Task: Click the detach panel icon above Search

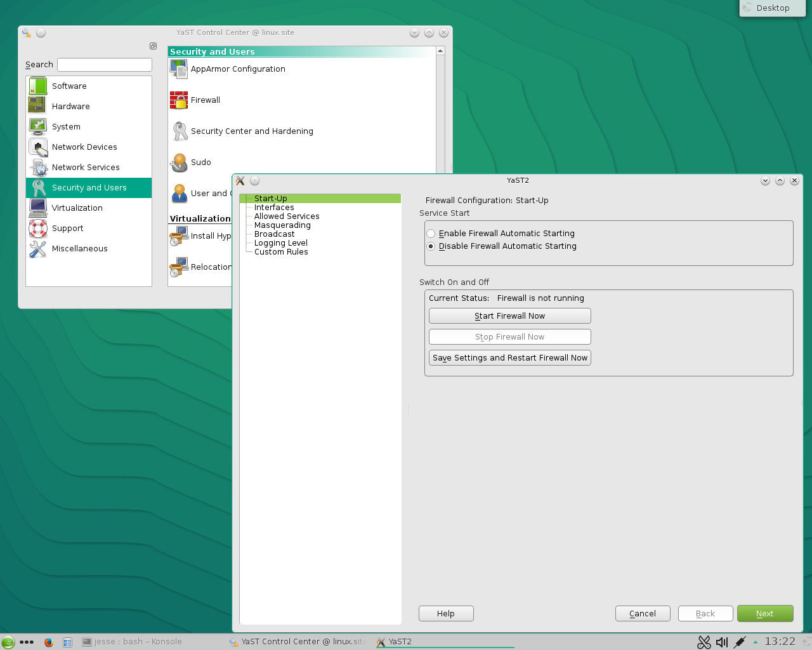Action: pos(153,46)
